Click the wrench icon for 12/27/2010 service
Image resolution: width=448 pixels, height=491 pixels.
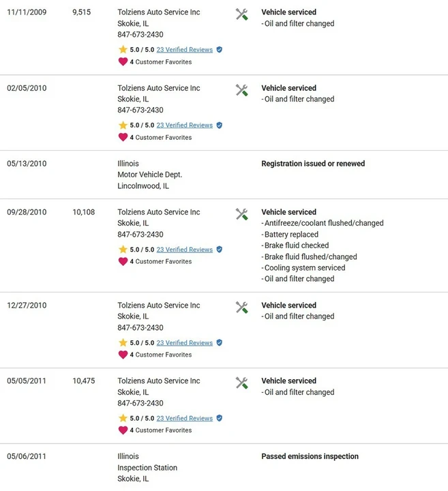(241, 308)
